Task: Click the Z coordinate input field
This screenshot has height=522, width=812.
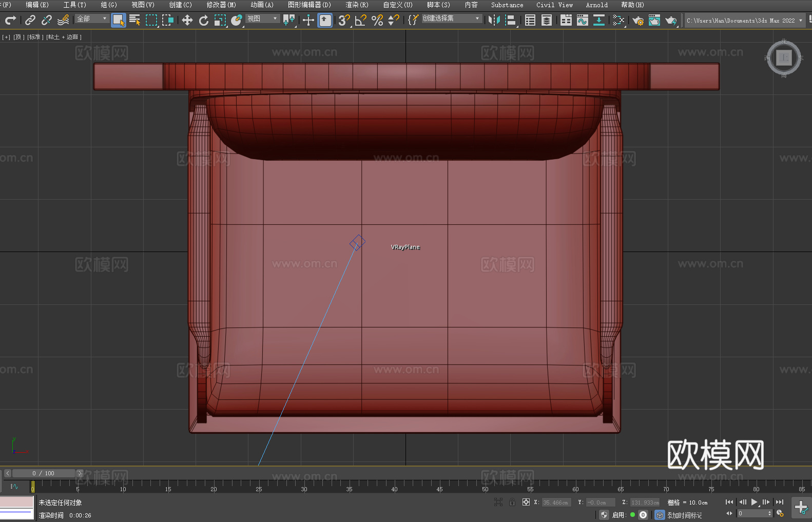Action: [x=644, y=502]
